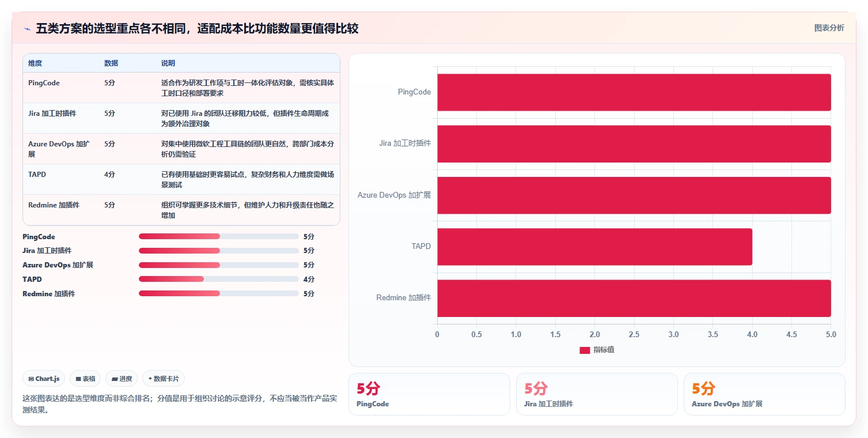Viewport: 868px width, 438px height.
Task: Click the PingCode progress bar
Action: coord(219,236)
